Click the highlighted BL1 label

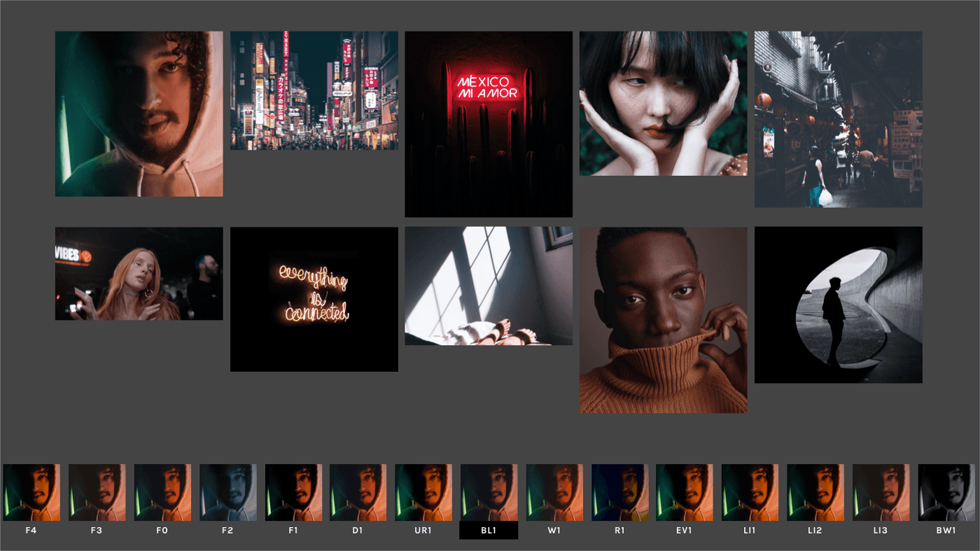pyautogui.click(x=489, y=530)
